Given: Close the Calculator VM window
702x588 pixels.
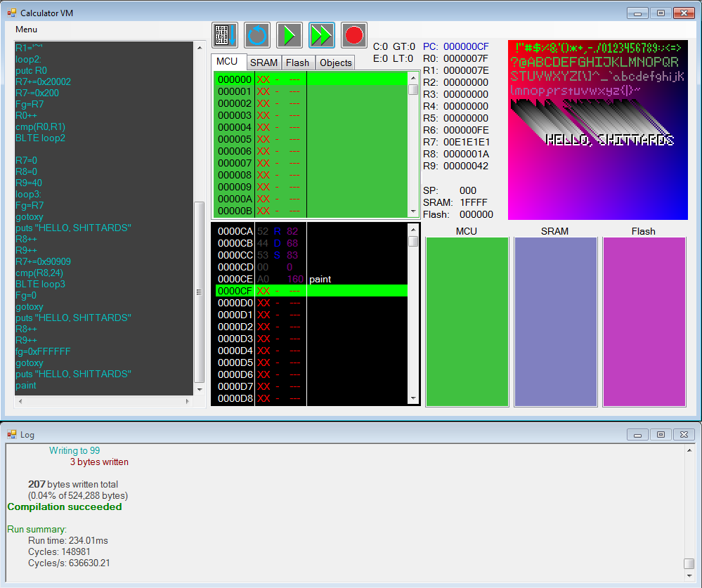Looking at the screenshot, I should (684, 13).
